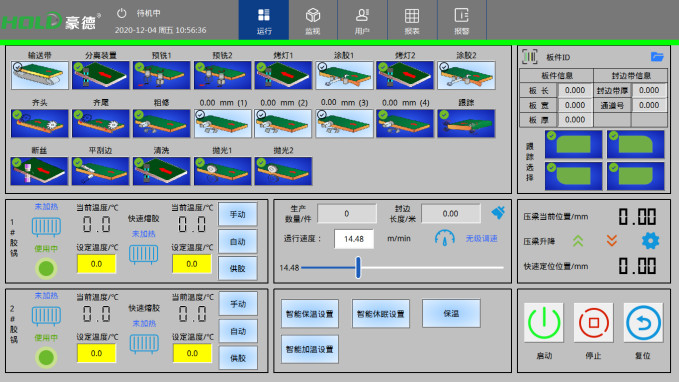Click the 运行速度 input field showing 14.48
Viewport: 679px width, 382px height.
coord(354,239)
